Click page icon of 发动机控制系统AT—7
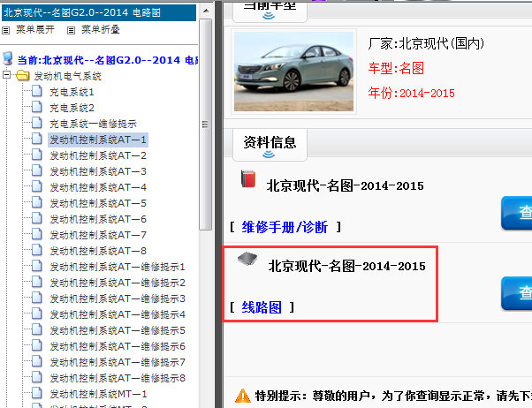 (x=36, y=234)
